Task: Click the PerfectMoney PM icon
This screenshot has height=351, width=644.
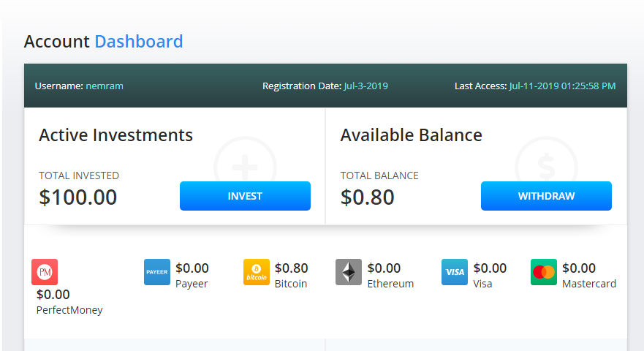Action: click(45, 272)
